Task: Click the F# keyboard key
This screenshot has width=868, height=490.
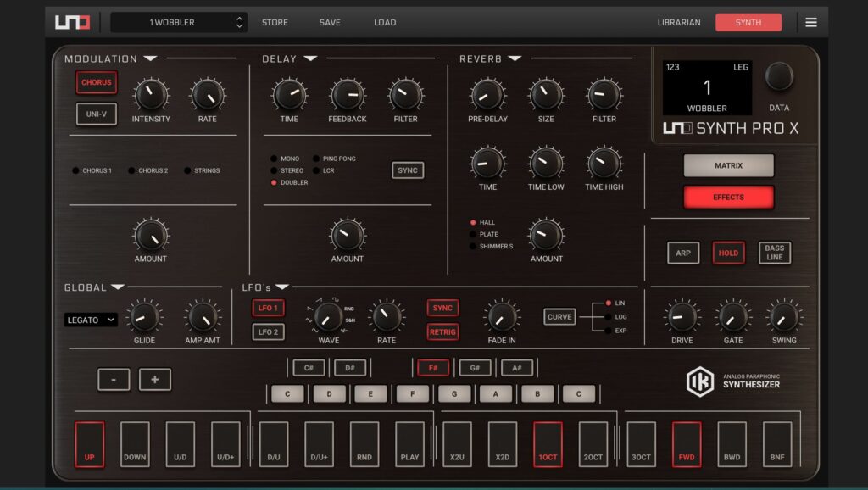Action: tap(433, 368)
